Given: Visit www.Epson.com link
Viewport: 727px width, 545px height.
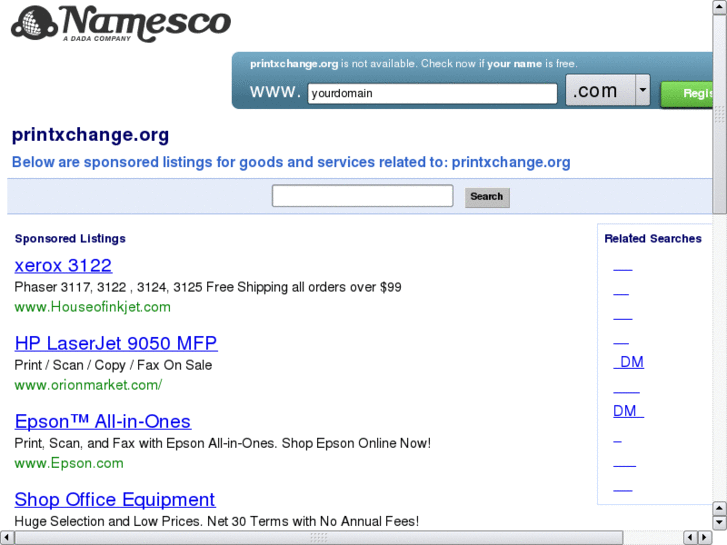Looking at the screenshot, I should click(69, 463).
